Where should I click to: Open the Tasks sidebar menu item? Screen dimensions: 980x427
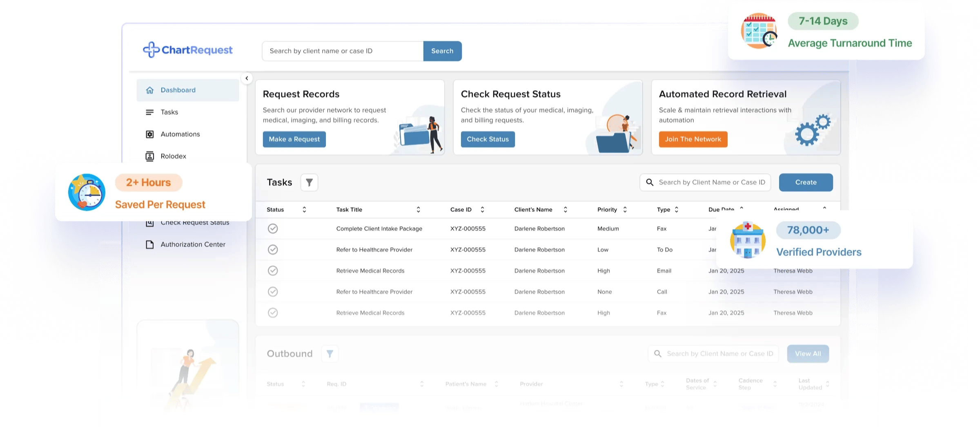(169, 112)
